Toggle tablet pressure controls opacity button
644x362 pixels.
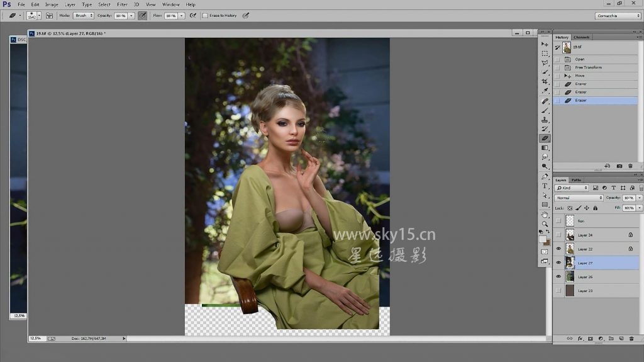point(142,16)
